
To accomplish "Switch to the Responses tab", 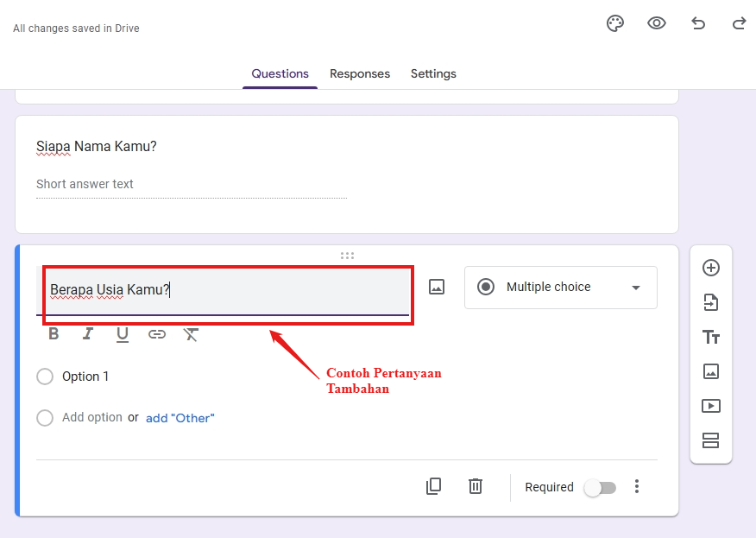I will pyautogui.click(x=360, y=73).
